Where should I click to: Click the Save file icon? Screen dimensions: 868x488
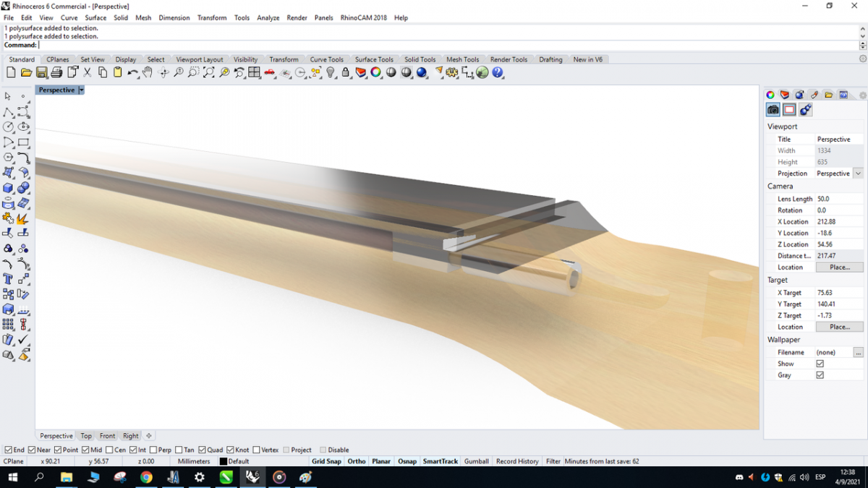41,72
